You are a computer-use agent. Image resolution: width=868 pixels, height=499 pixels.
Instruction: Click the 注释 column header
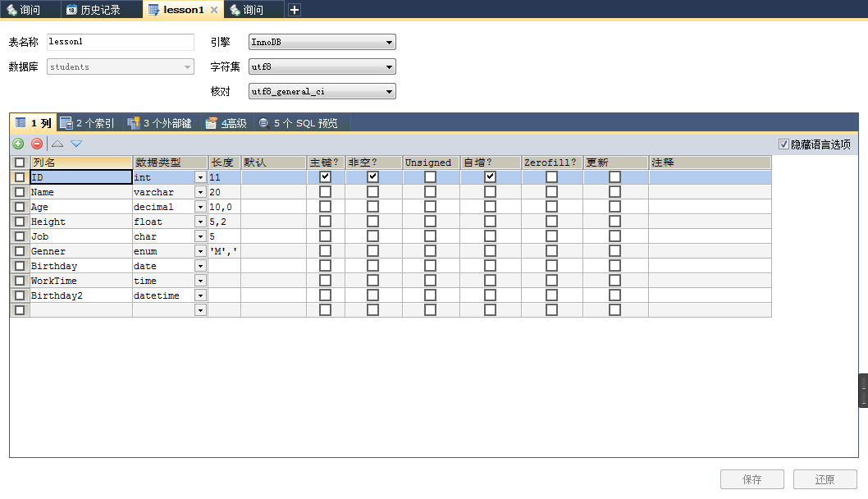[710, 163]
